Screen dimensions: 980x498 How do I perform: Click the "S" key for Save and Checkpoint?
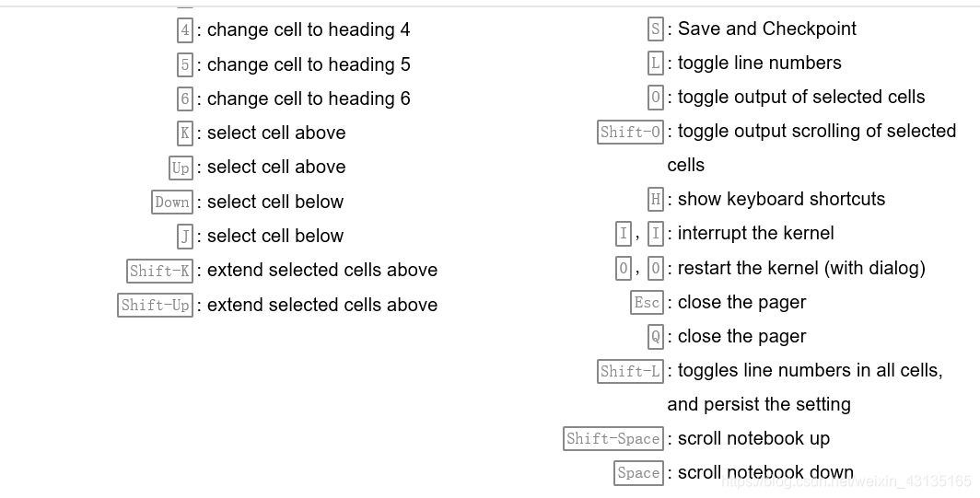tap(656, 29)
